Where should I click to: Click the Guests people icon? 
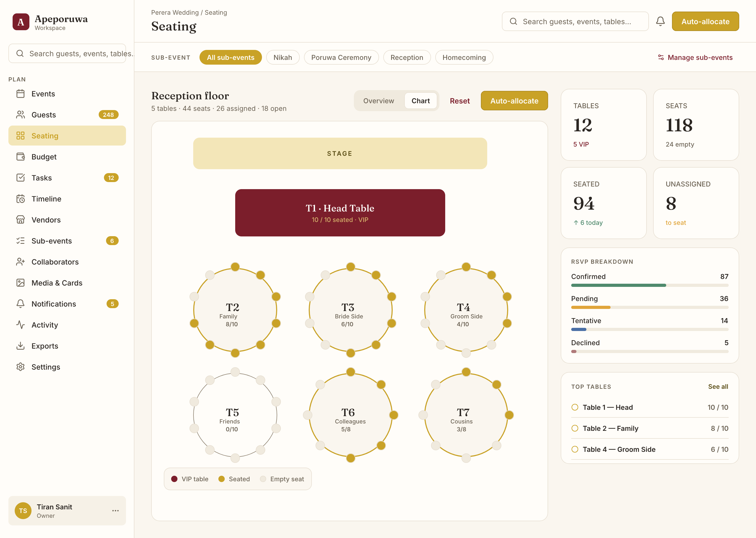click(20, 115)
